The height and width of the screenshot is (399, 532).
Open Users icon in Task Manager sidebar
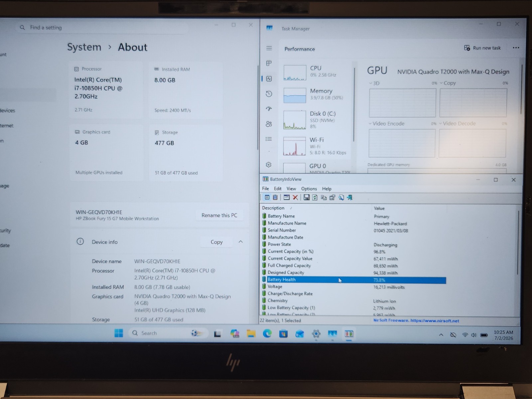(x=269, y=124)
